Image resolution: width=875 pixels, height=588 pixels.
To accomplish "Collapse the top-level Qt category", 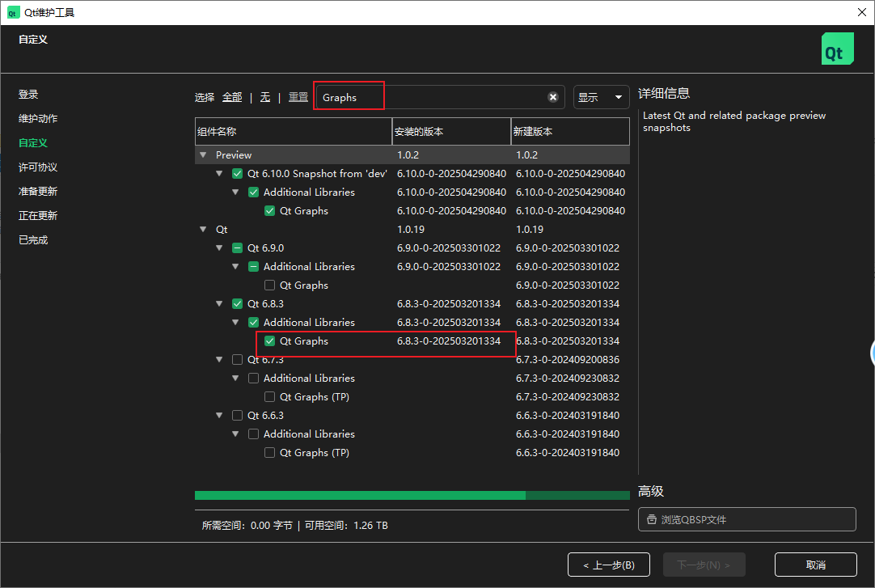I will pyautogui.click(x=203, y=230).
